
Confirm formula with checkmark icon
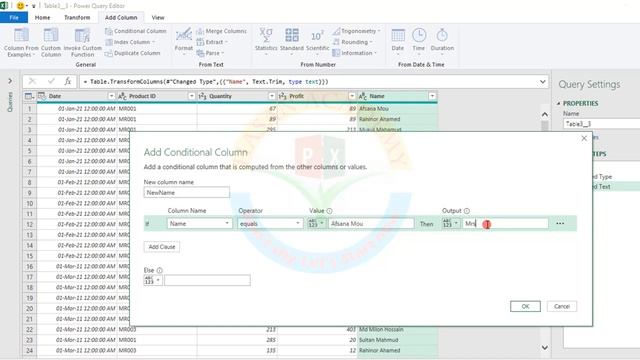click(x=51, y=81)
